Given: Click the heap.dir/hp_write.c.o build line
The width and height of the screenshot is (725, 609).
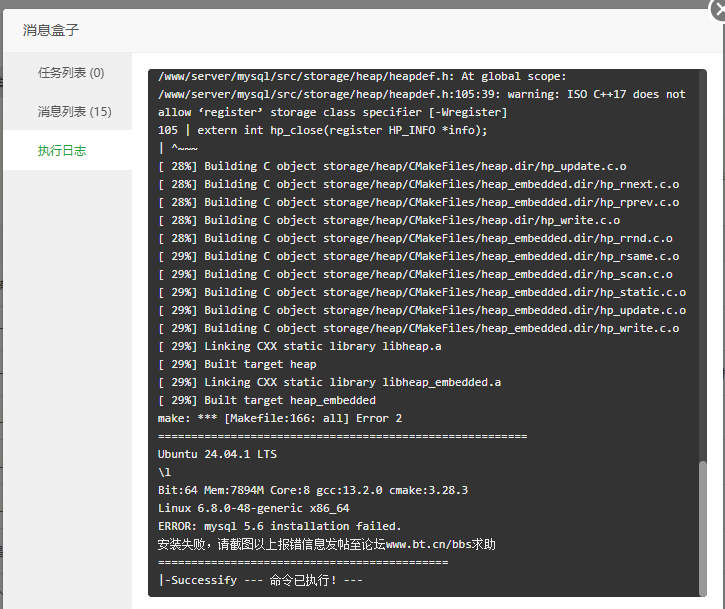Looking at the screenshot, I should coord(389,221).
